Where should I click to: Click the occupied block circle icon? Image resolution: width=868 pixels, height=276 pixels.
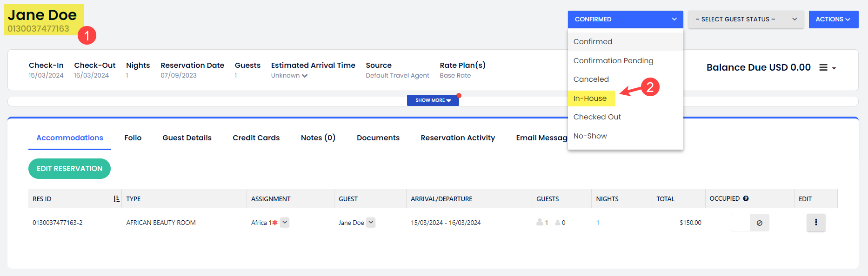pyautogui.click(x=759, y=223)
